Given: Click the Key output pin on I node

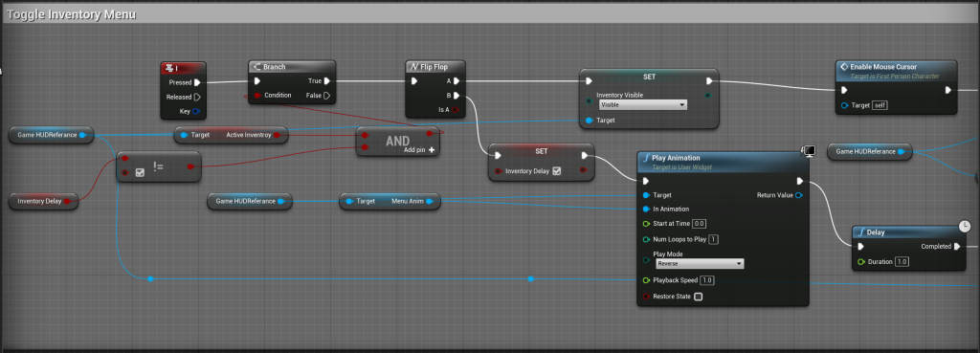Looking at the screenshot, I should pos(195,111).
